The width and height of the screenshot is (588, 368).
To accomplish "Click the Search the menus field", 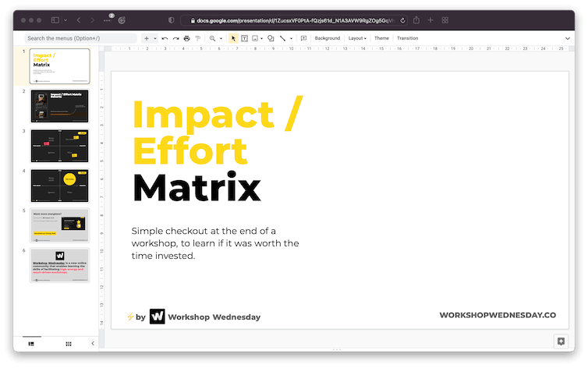I will tap(80, 38).
